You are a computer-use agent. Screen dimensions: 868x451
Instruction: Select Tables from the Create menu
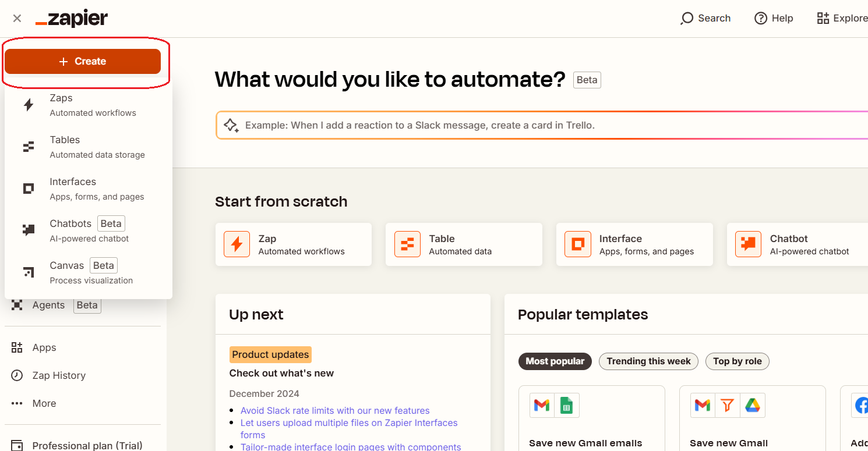(x=89, y=147)
